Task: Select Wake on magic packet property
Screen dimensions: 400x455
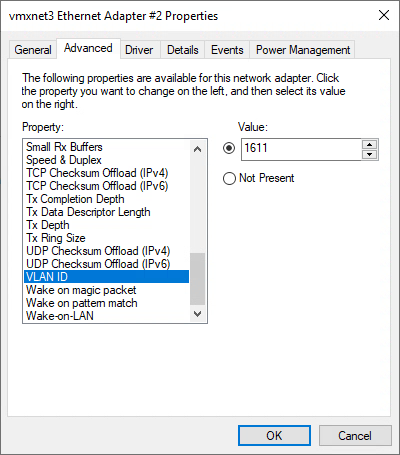Action: pyautogui.click(x=81, y=290)
